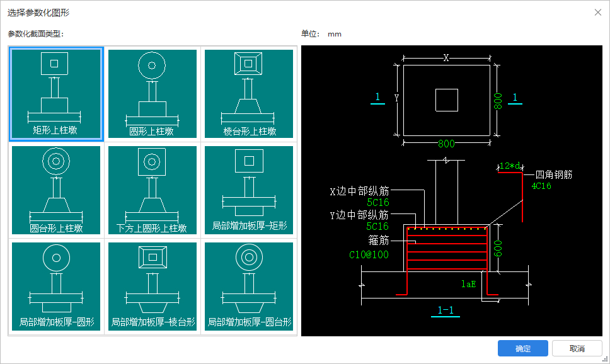
Task: Edit the vertical 800 Y dimension value
Action: [x=498, y=101]
